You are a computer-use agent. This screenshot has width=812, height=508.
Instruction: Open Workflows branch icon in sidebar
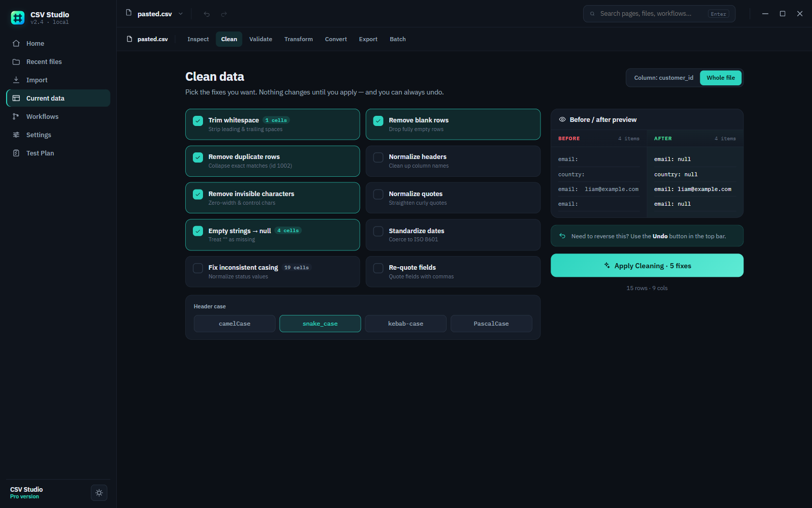pos(16,116)
